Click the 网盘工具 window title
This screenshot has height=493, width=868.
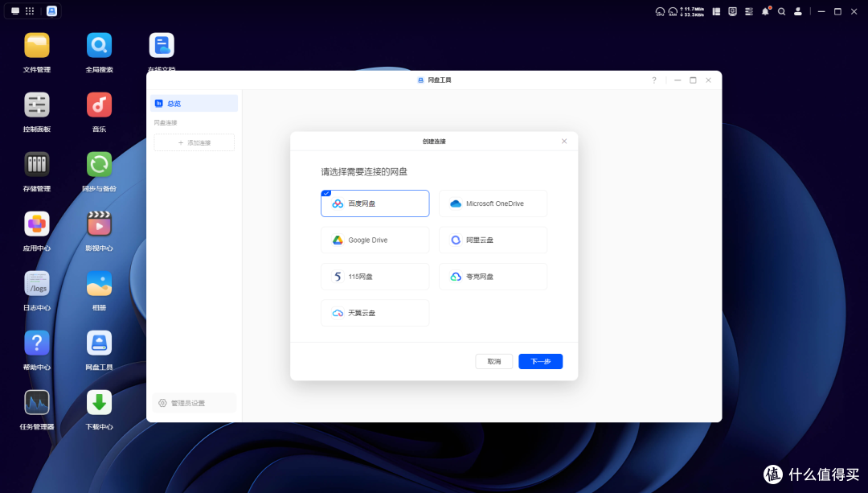pyautogui.click(x=440, y=80)
